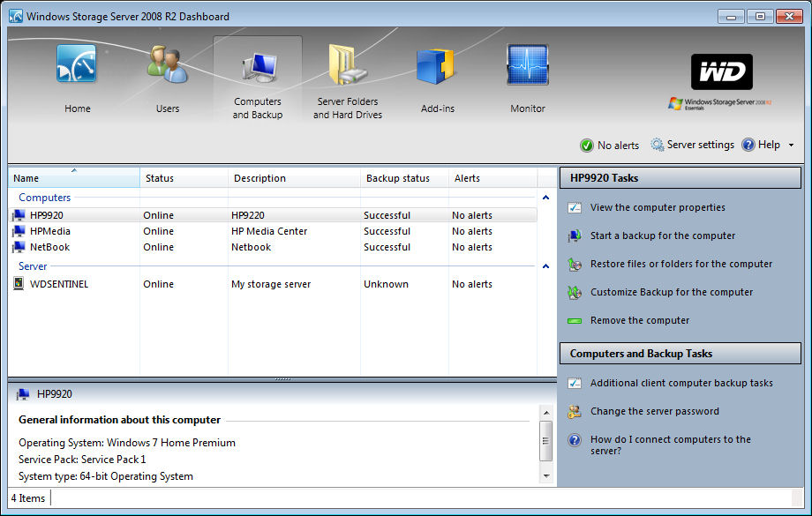
Task: Switch to the Add-ins tab label
Action: (x=438, y=108)
